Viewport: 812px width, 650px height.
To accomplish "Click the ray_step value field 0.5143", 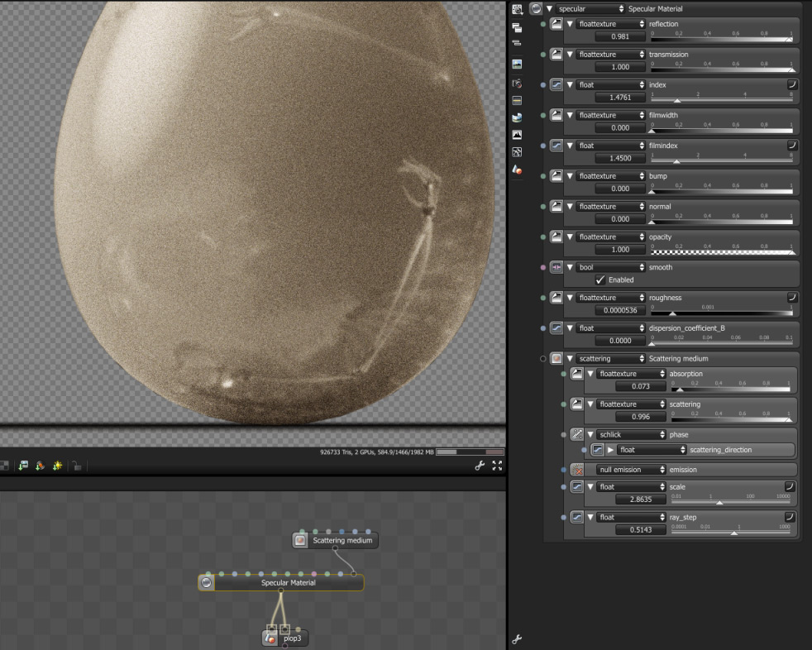I will pyautogui.click(x=641, y=530).
